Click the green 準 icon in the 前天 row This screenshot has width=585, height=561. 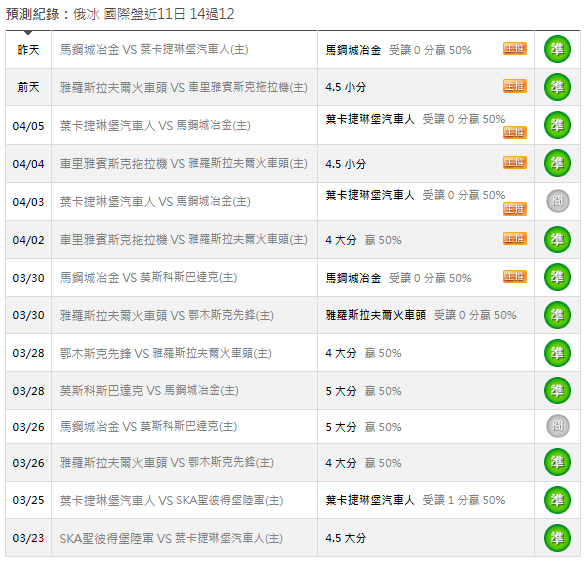pos(557,87)
